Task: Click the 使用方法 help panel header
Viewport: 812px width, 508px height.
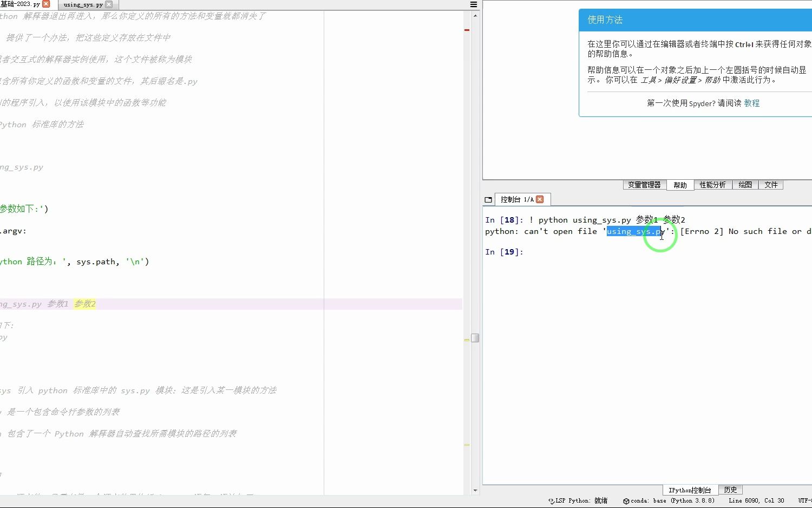Action: point(695,19)
